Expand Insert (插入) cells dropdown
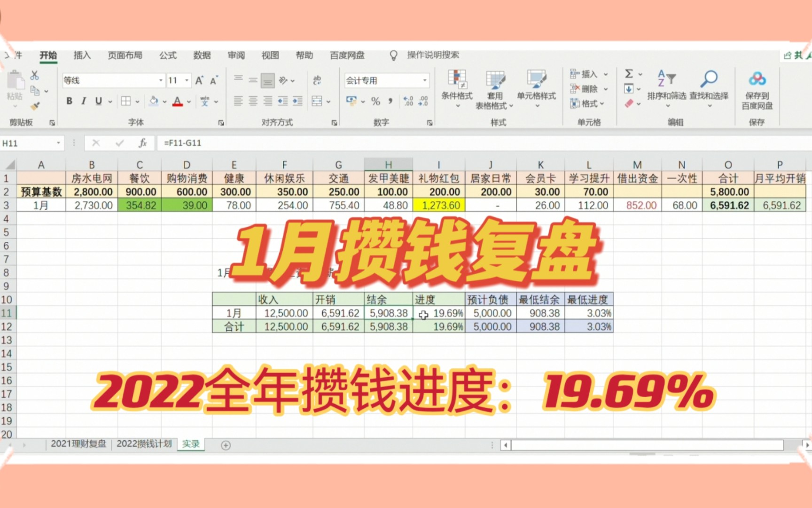 click(x=606, y=74)
